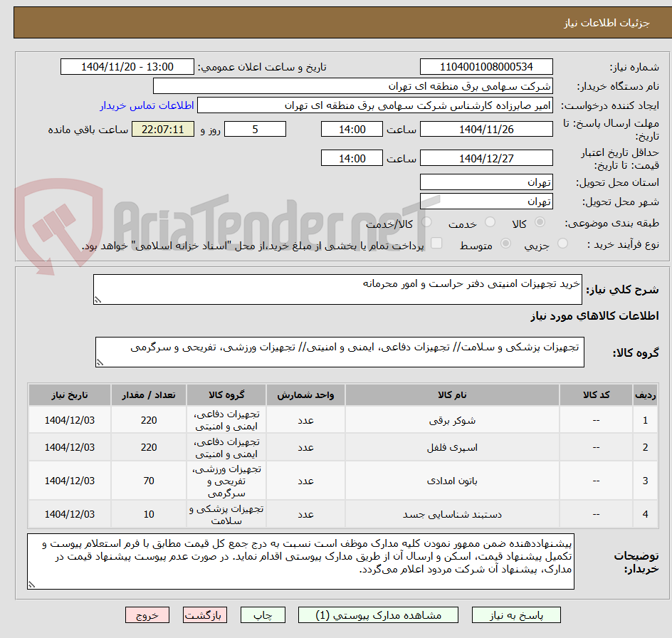Click quantity 10 in دستبند شناسایی جسد row
The width and height of the screenshot is (672, 638).
149,514
